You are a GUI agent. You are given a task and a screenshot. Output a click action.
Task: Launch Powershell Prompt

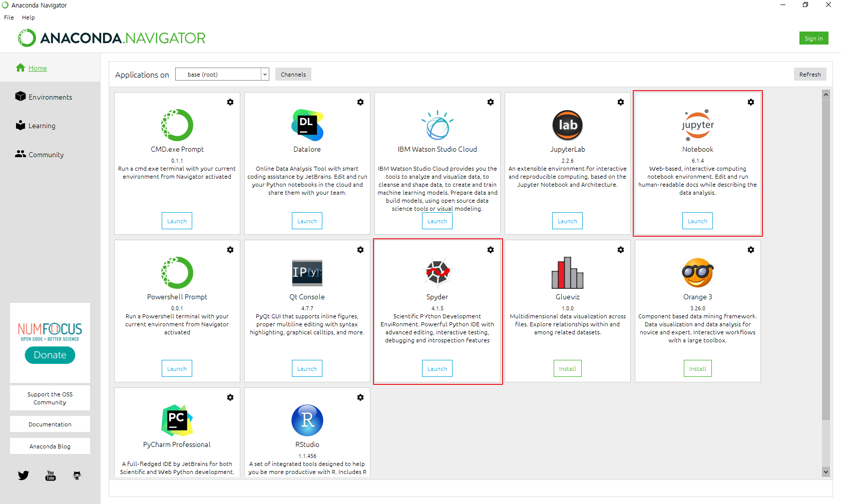coord(177,368)
